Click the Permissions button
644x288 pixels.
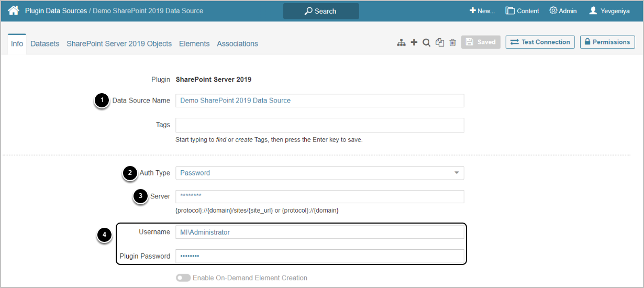(x=607, y=42)
